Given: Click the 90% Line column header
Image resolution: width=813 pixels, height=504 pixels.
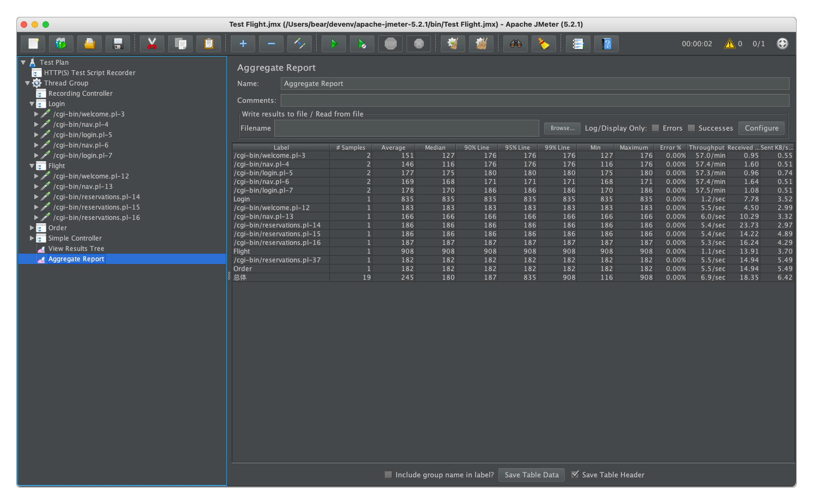Looking at the screenshot, I should [477, 147].
